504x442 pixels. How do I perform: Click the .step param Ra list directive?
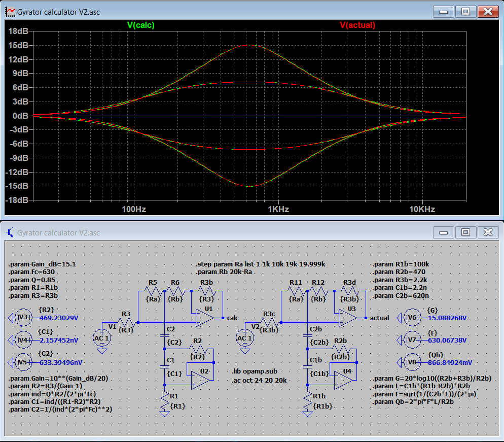point(261,264)
